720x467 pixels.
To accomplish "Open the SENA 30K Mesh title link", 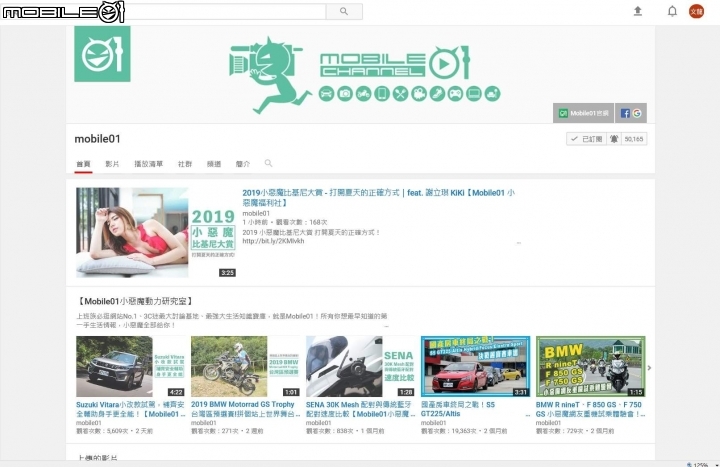I will click(x=360, y=409).
